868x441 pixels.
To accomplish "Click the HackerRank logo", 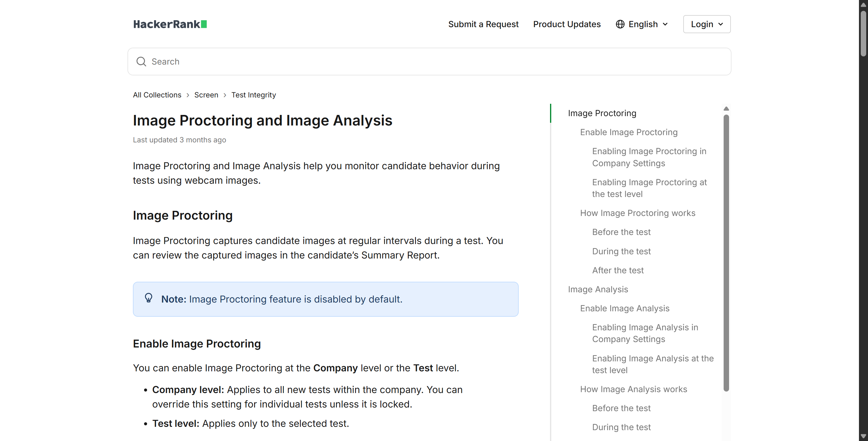I will click(x=170, y=24).
